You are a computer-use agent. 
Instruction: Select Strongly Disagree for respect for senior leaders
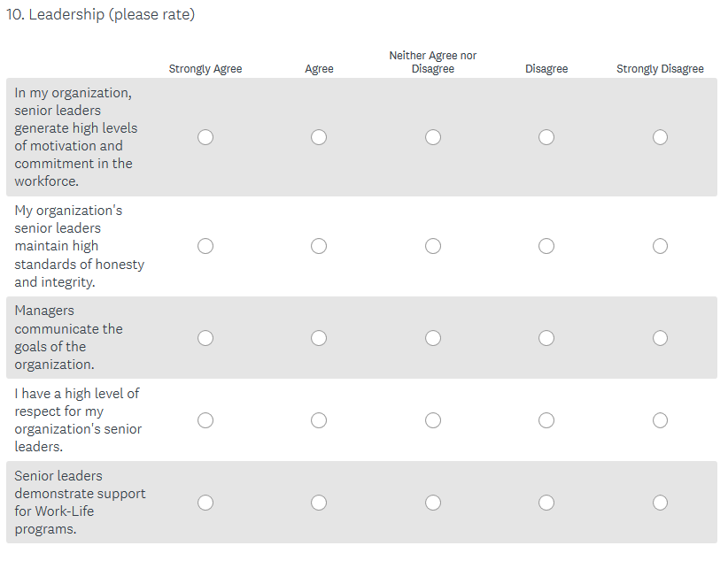pos(660,420)
